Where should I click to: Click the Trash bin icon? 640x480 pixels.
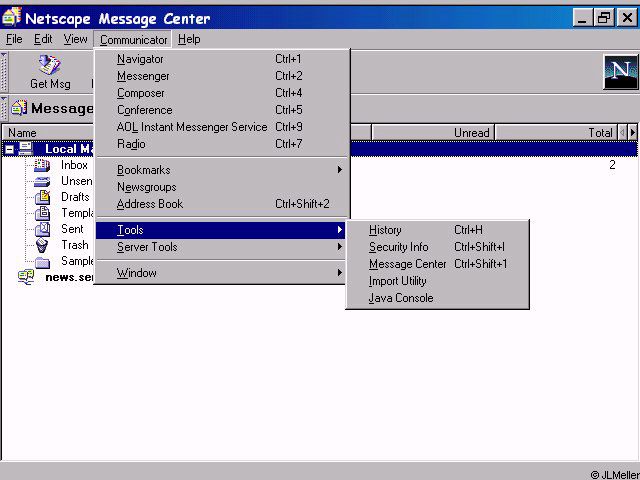tap(42, 245)
